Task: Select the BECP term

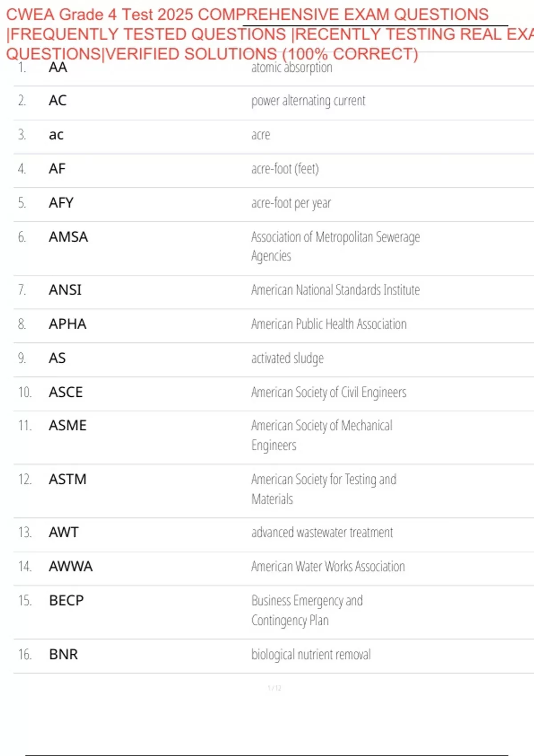Action: pyautogui.click(x=66, y=601)
